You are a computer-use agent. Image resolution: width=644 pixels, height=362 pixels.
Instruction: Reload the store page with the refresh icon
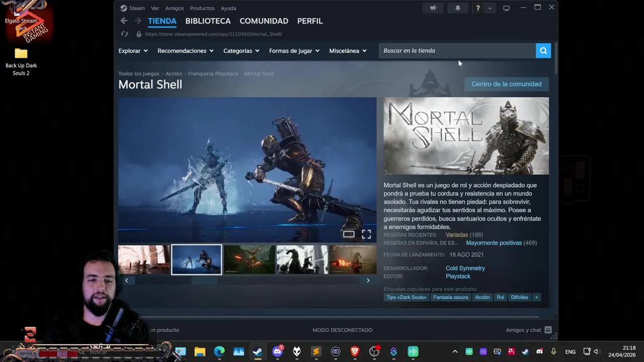coord(125,34)
